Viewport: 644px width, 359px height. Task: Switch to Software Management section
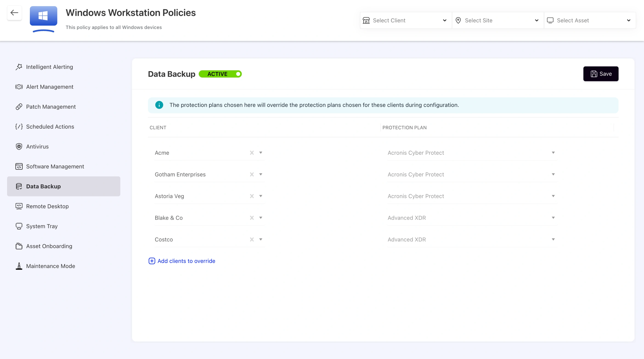click(x=64, y=166)
